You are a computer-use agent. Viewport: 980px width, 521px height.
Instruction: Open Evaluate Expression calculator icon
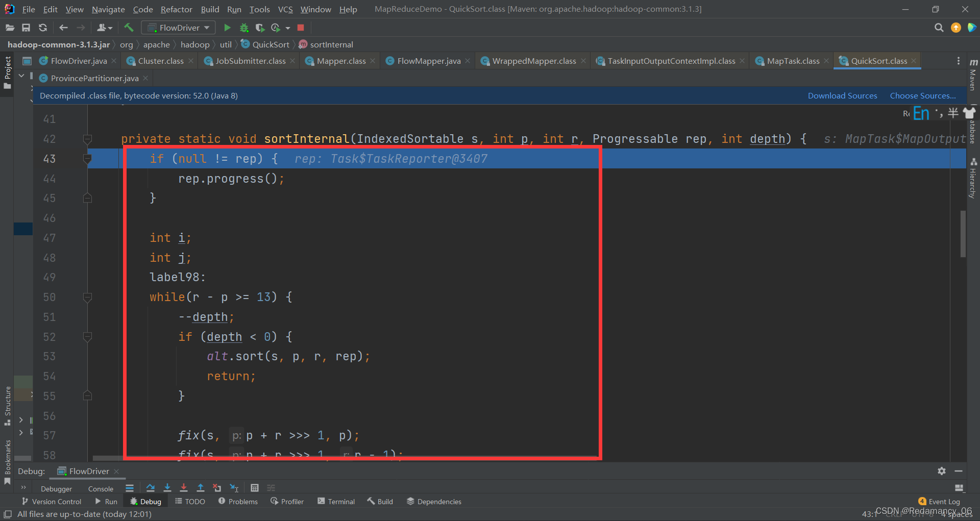255,488
